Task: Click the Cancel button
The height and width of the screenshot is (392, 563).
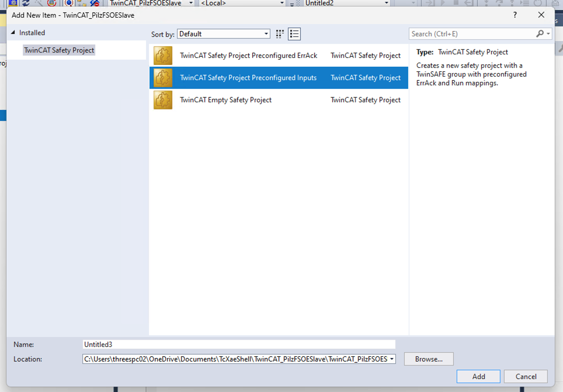Action: tap(526, 377)
